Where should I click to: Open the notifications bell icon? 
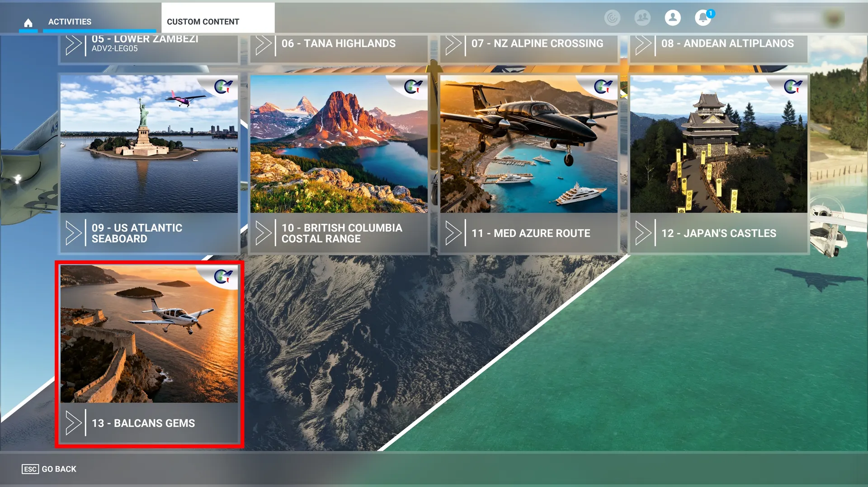tap(703, 18)
